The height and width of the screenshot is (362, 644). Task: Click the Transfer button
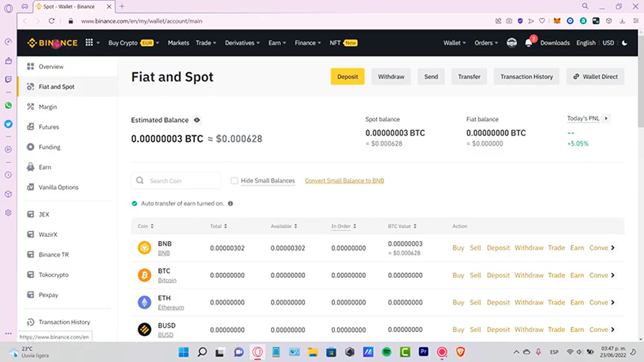coord(469,76)
